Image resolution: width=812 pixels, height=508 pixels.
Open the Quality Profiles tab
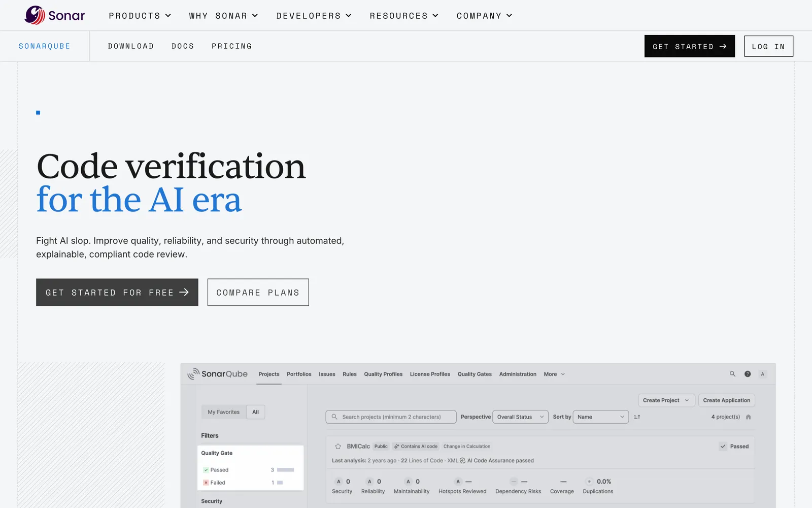click(383, 374)
